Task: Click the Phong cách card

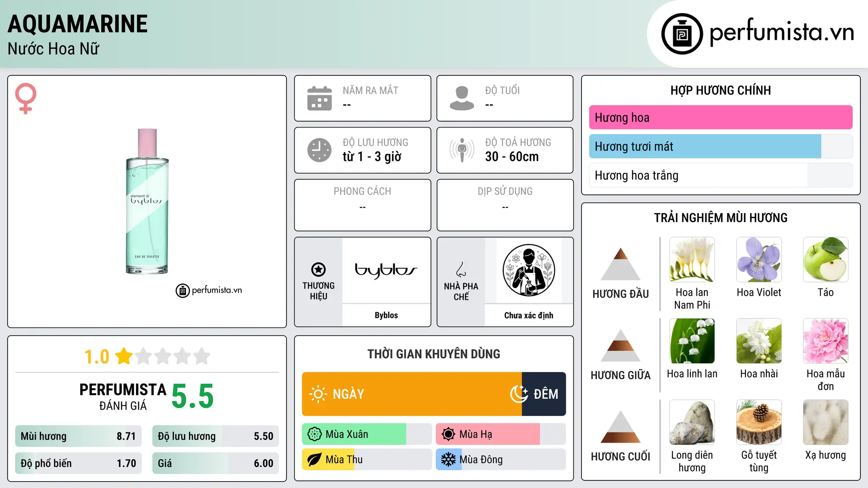Action: point(362,205)
